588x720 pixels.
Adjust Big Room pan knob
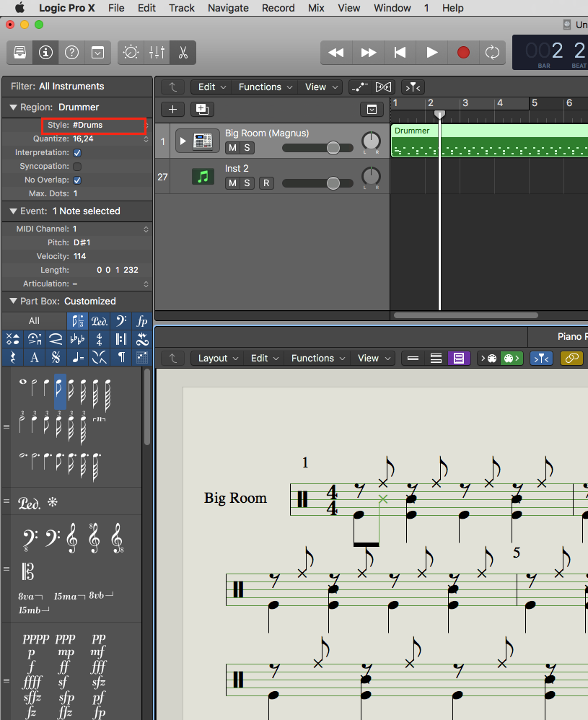371,141
